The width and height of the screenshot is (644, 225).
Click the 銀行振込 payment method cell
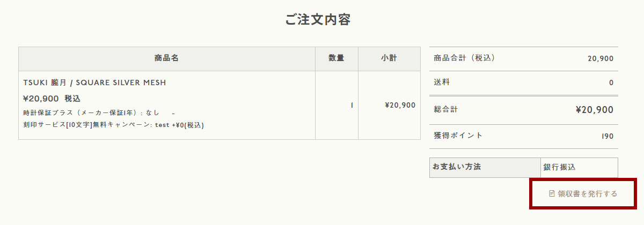[x=559, y=167]
